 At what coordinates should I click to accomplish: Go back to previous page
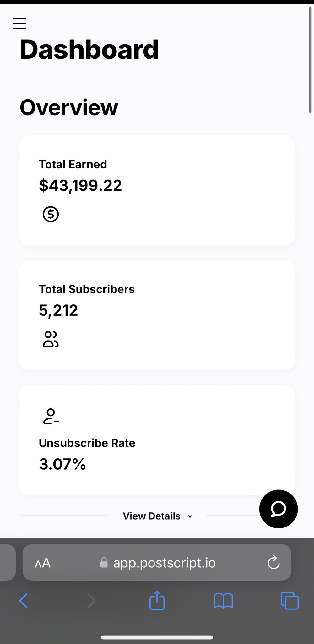coord(24,601)
